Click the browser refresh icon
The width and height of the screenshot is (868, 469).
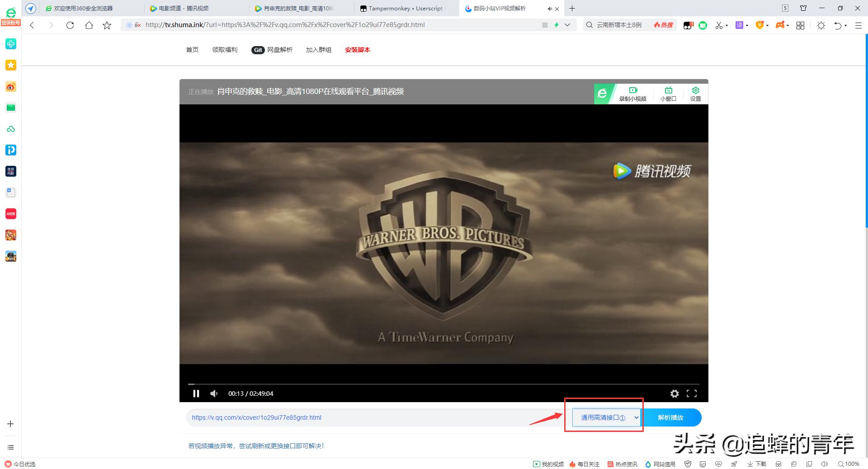click(x=70, y=25)
